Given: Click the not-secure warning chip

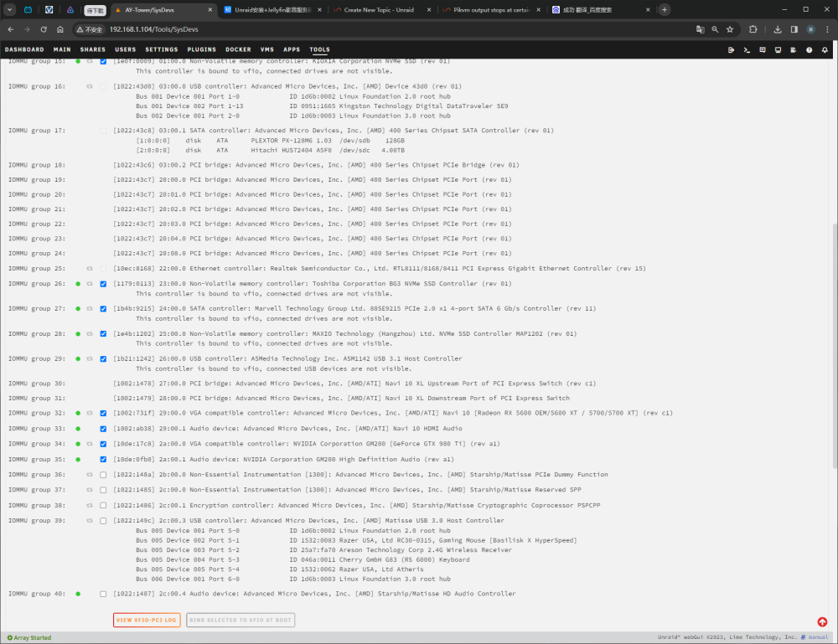Looking at the screenshot, I should pyautogui.click(x=90, y=29).
